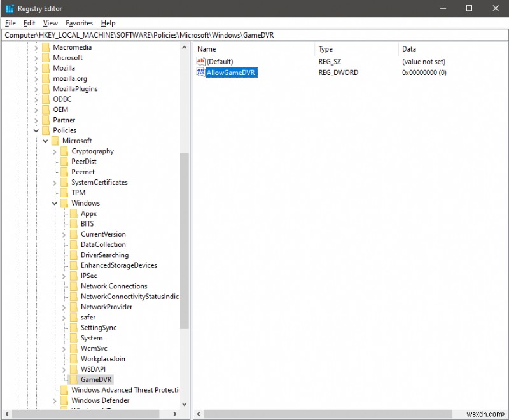
Task: Open the View menu
Action: [x=50, y=23]
